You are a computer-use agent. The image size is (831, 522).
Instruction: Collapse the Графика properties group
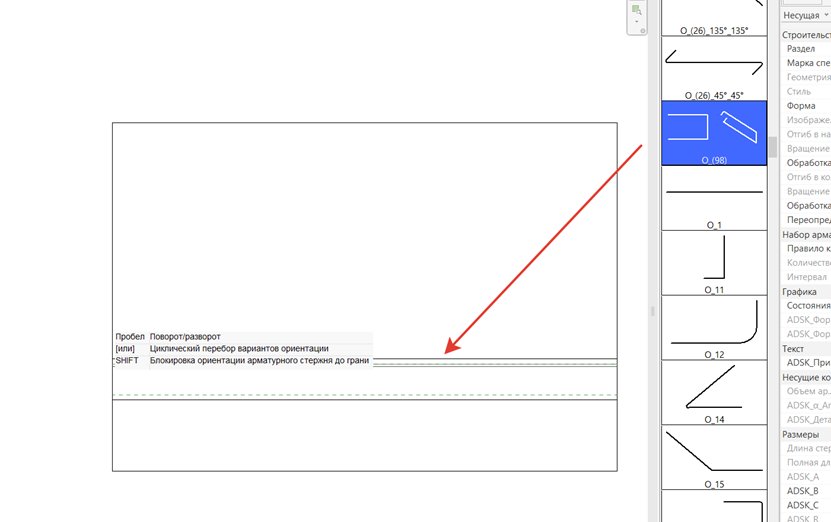(x=806, y=291)
